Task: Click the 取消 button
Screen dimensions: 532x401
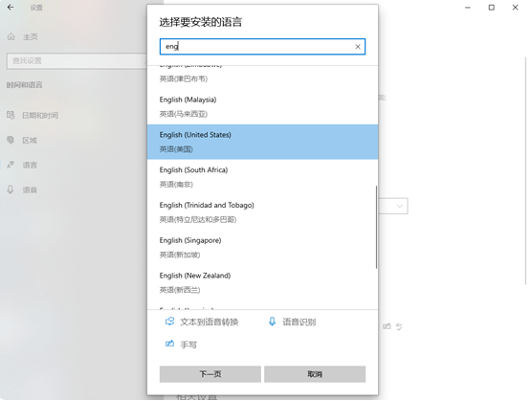Action: pos(315,374)
